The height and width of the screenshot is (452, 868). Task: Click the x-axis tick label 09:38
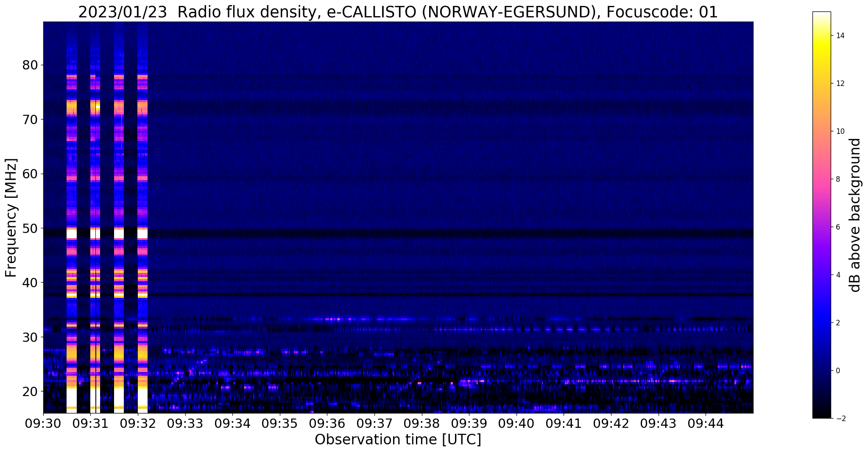(x=422, y=424)
